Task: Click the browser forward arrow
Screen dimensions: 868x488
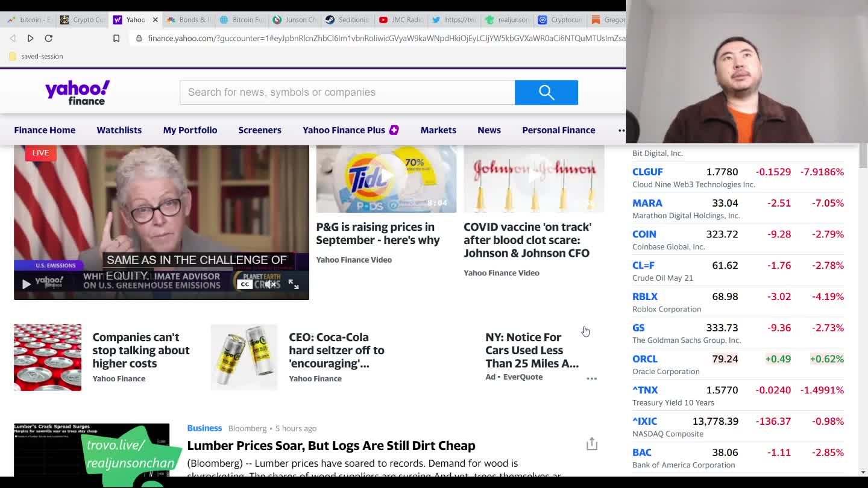Action: click(30, 38)
